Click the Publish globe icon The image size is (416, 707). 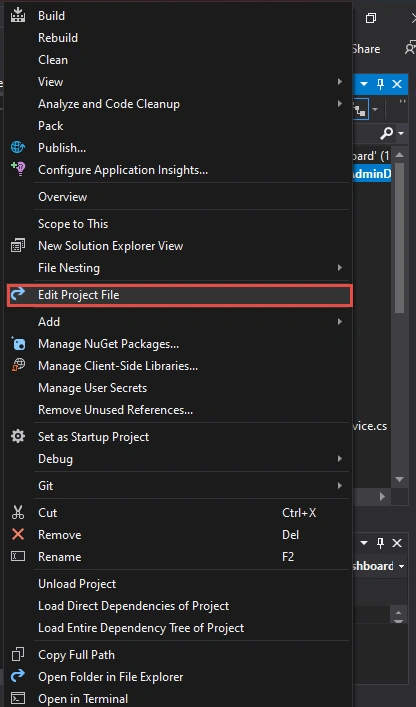tap(18, 147)
